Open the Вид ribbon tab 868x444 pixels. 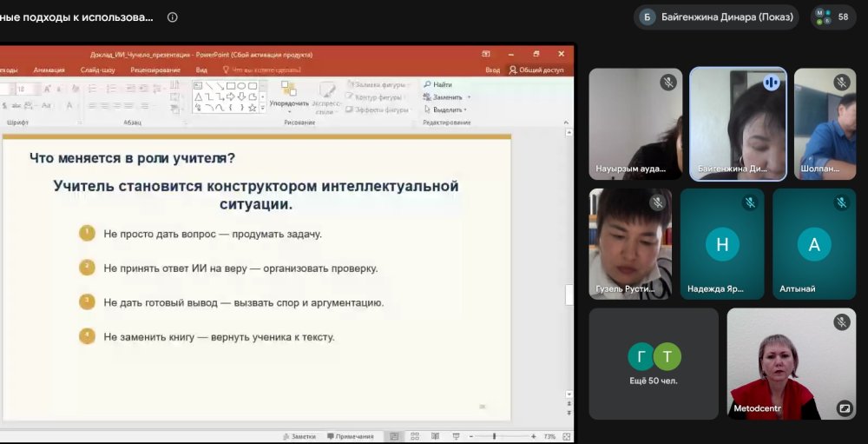201,70
